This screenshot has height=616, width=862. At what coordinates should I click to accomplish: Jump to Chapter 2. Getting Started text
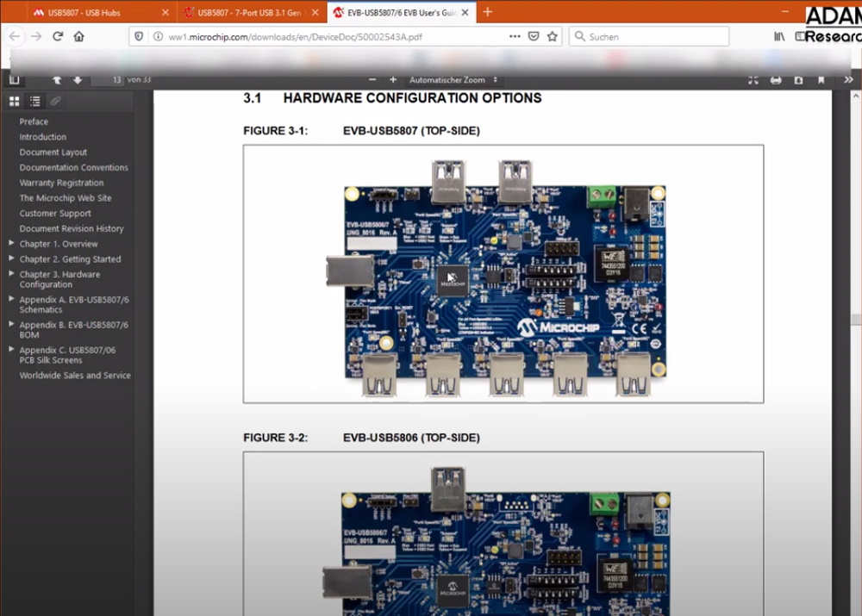[70, 259]
